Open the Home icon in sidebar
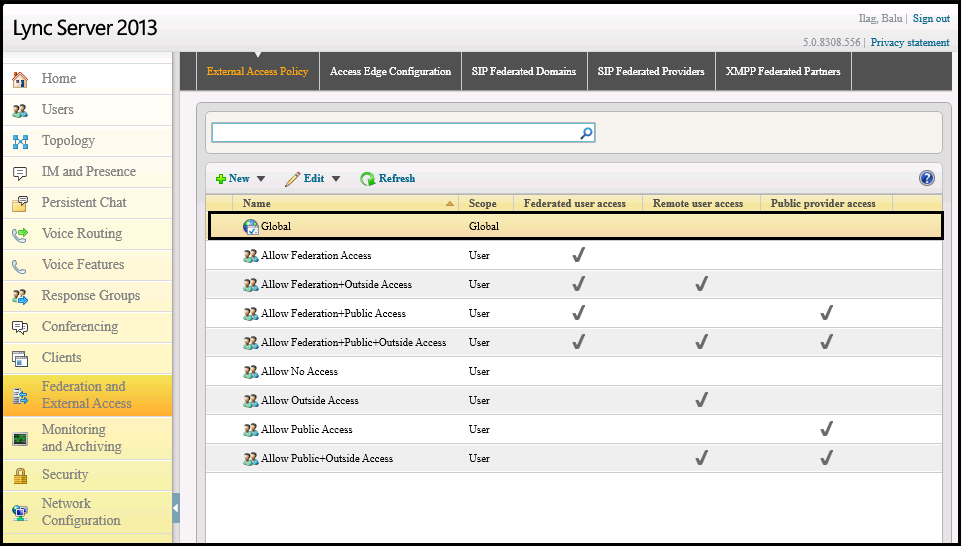The height and width of the screenshot is (546, 961). point(20,79)
